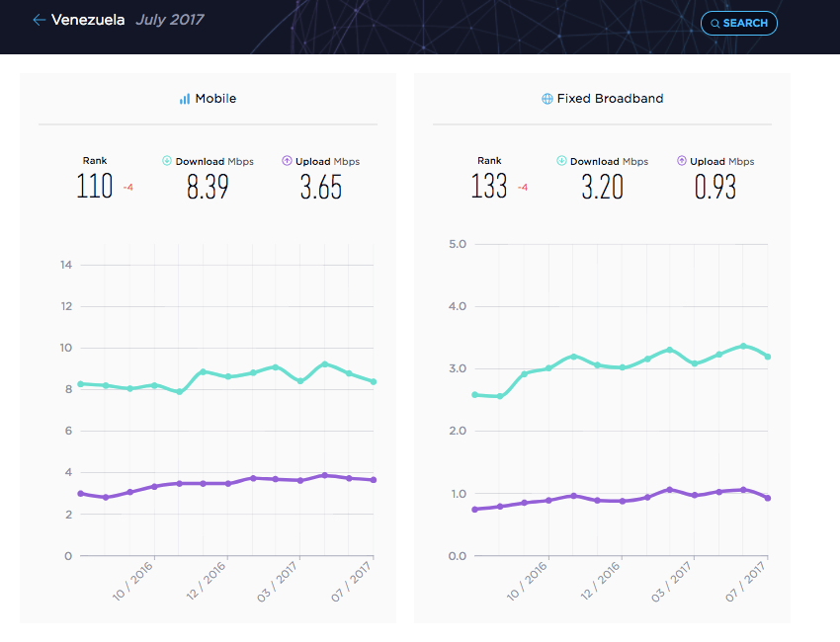Click the SEARCH button
This screenshot has height=642, width=840.
pyautogui.click(x=739, y=23)
